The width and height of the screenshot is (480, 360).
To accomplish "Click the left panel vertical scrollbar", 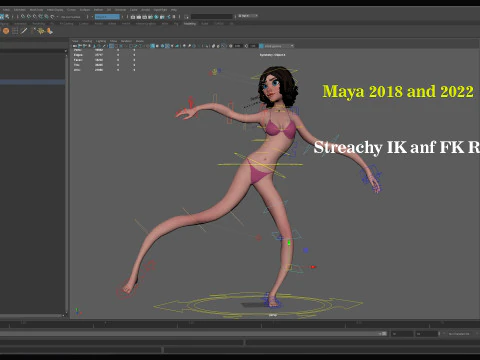I will pyautogui.click(x=66, y=183).
